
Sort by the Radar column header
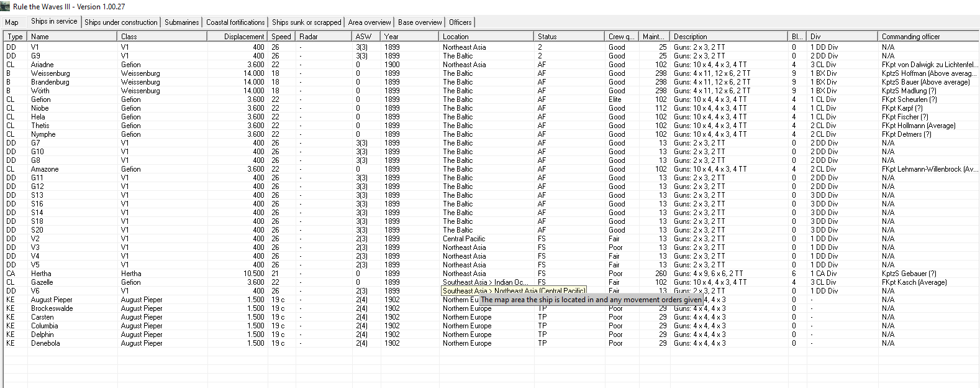pos(324,37)
